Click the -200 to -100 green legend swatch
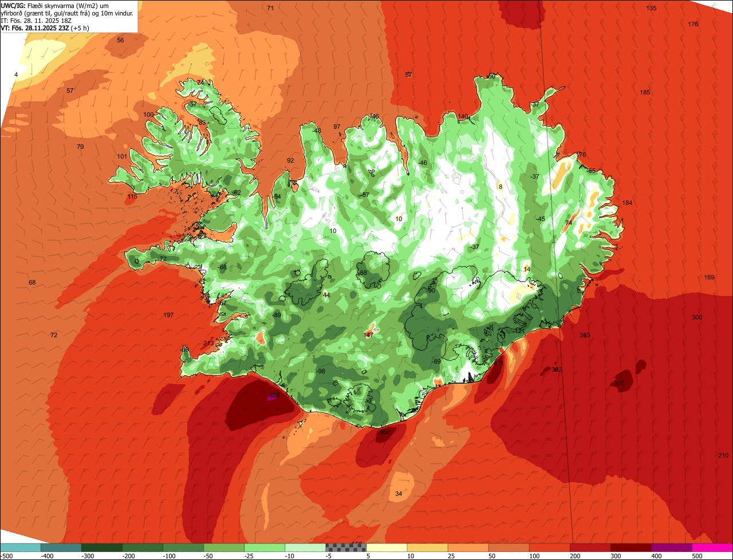 point(143,547)
